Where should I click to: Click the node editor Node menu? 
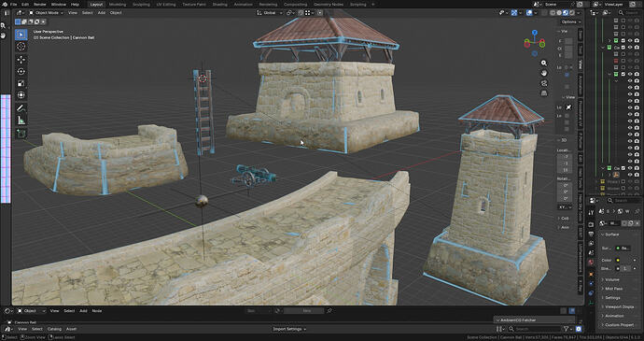[97, 311]
